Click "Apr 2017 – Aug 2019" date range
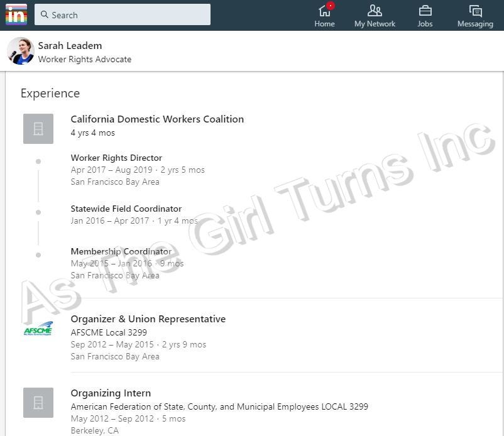This screenshot has height=436, width=504. coord(111,170)
